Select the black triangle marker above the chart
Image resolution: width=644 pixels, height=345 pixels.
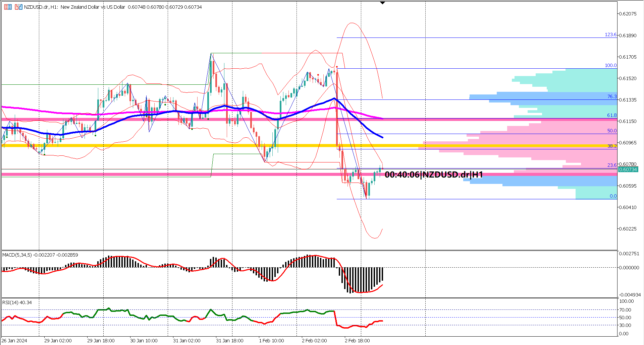tap(383, 3)
